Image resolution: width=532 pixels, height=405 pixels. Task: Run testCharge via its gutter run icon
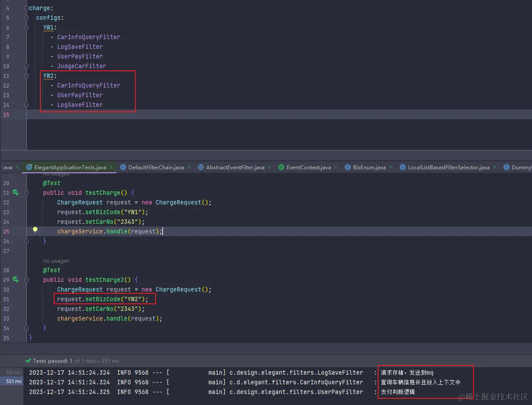(x=16, y=193)
